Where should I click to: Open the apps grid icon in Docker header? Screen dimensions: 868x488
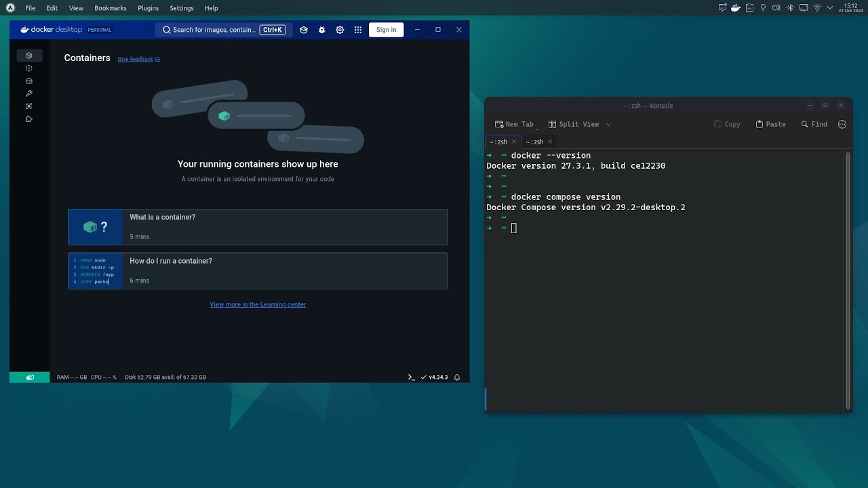(358, 30)
